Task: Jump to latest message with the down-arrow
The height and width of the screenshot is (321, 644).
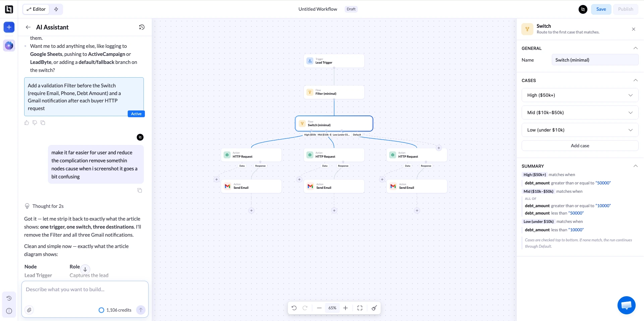Action: [x=85, y=269]
